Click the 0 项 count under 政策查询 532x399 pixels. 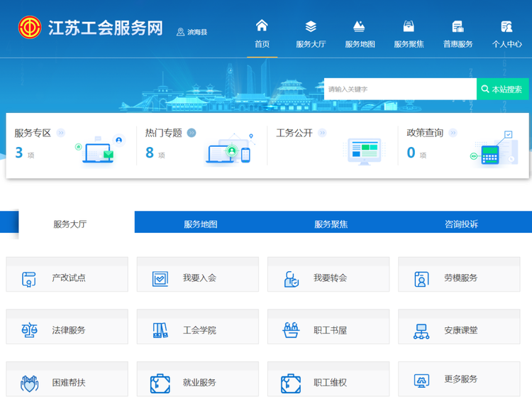(416, 153)
